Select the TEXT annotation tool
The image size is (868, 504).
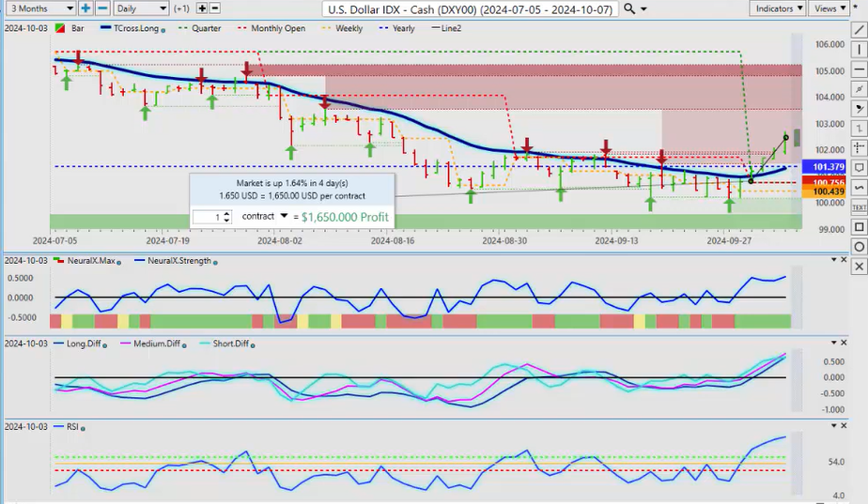coord(860,207)
